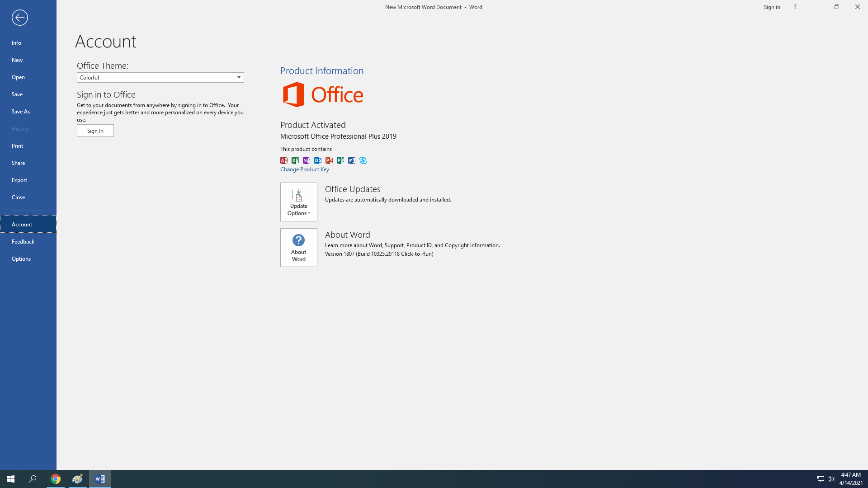Expand the About Word section
This screenshot has width=868, height=488.
[x=298, y=247]
